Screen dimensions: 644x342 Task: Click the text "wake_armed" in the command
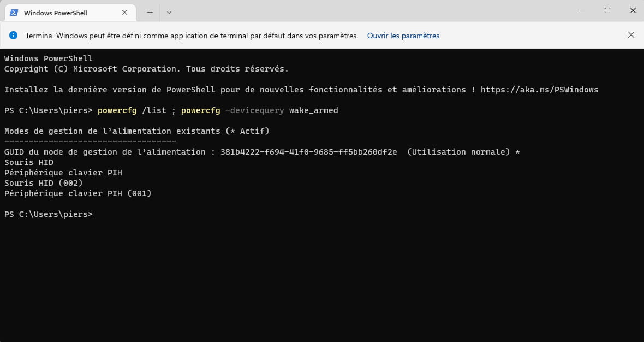[313, 110]
